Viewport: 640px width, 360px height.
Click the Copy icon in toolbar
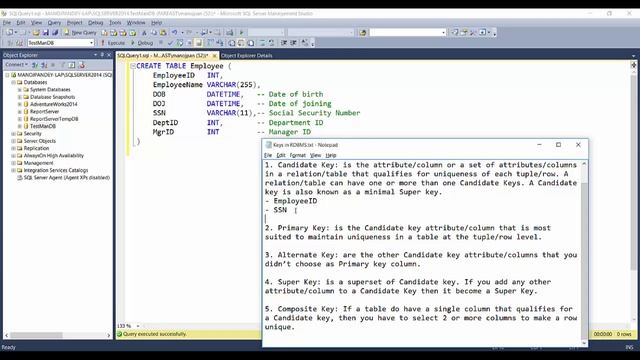coord(153,32)
